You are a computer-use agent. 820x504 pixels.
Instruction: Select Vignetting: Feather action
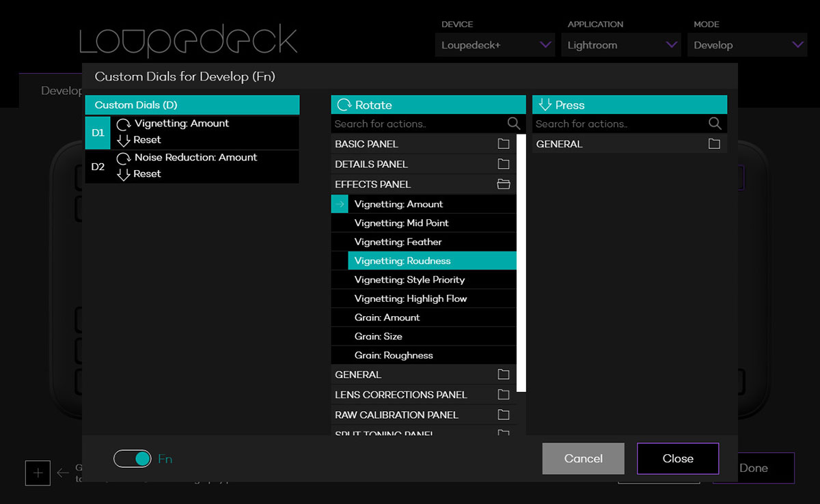432,242
